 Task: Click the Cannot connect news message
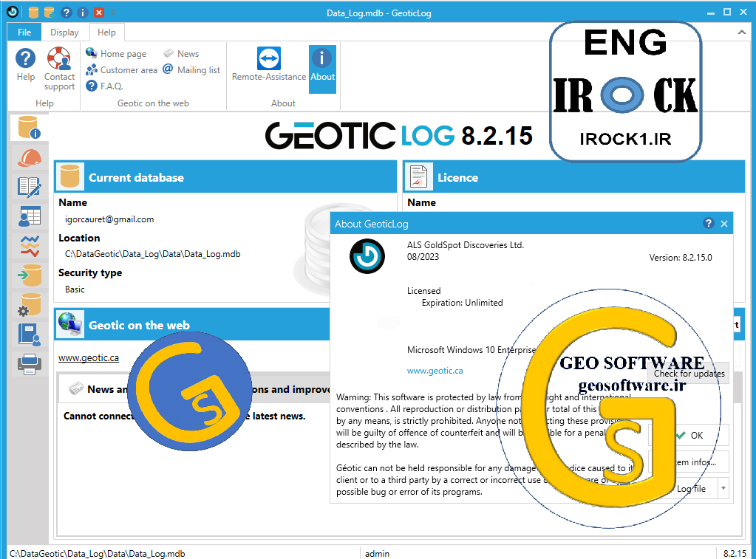pyautogui.click(x=184, y=416)
